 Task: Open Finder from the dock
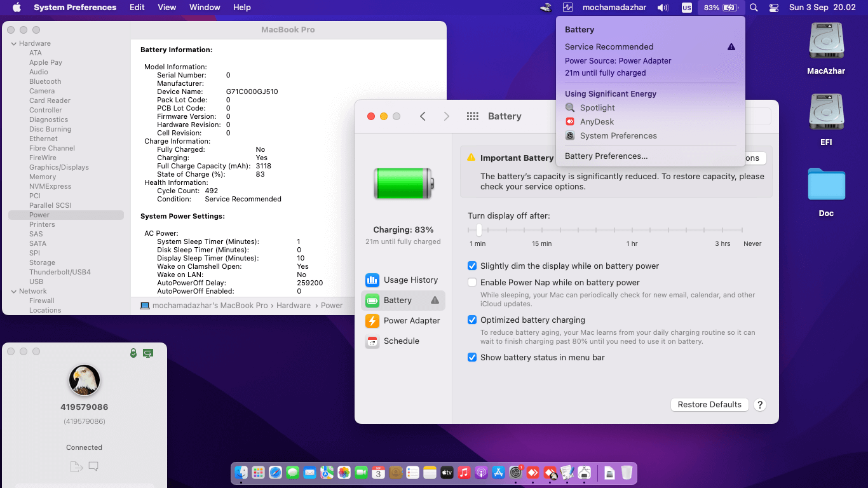pyautogui.click(x=241, y=472)
